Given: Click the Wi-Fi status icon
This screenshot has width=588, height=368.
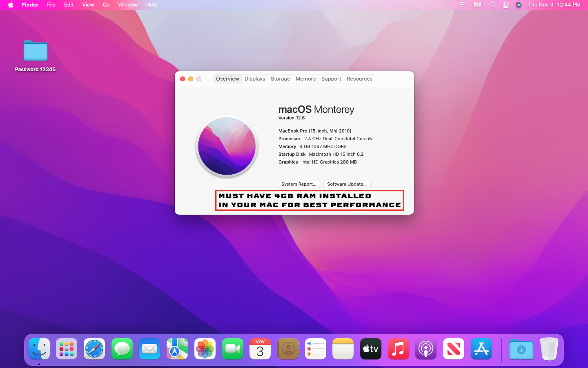Looking at the screenshot, I should (x=462, y=5).
